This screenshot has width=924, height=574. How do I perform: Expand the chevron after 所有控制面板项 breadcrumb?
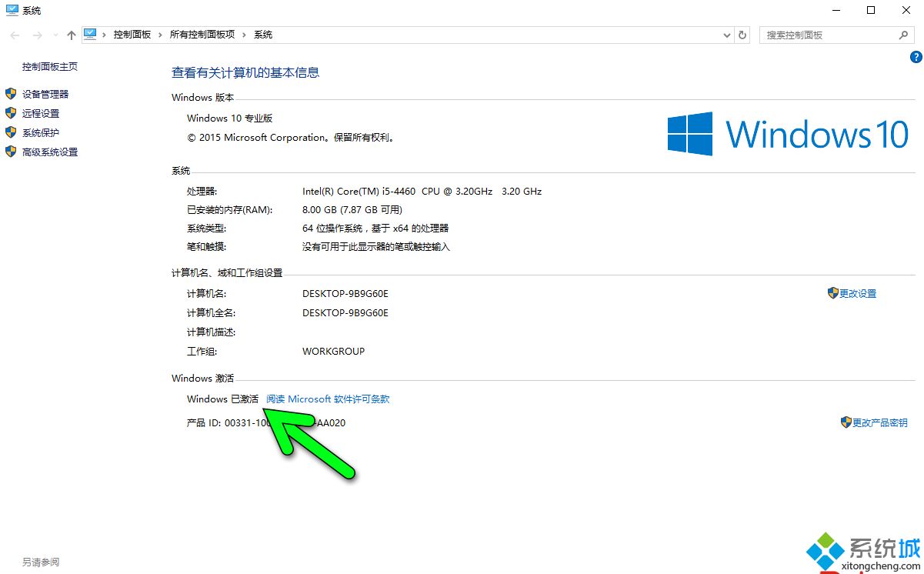(245, 35)
